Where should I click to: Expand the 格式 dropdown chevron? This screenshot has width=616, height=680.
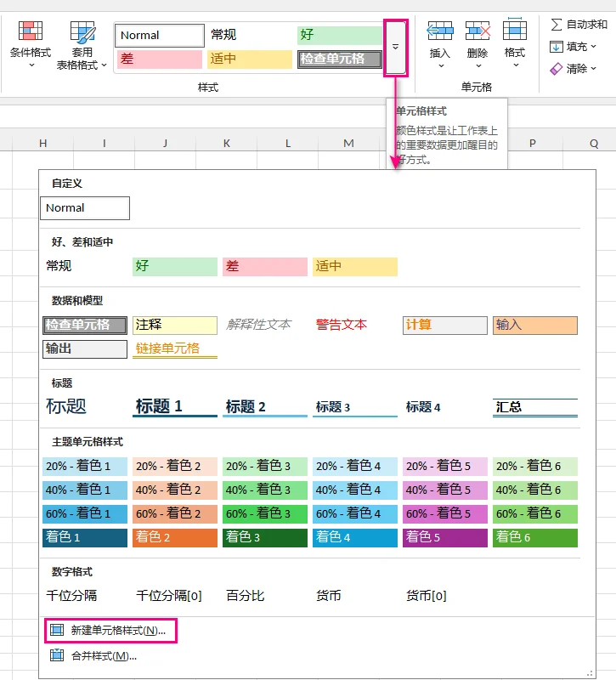[x=516, y=65]
